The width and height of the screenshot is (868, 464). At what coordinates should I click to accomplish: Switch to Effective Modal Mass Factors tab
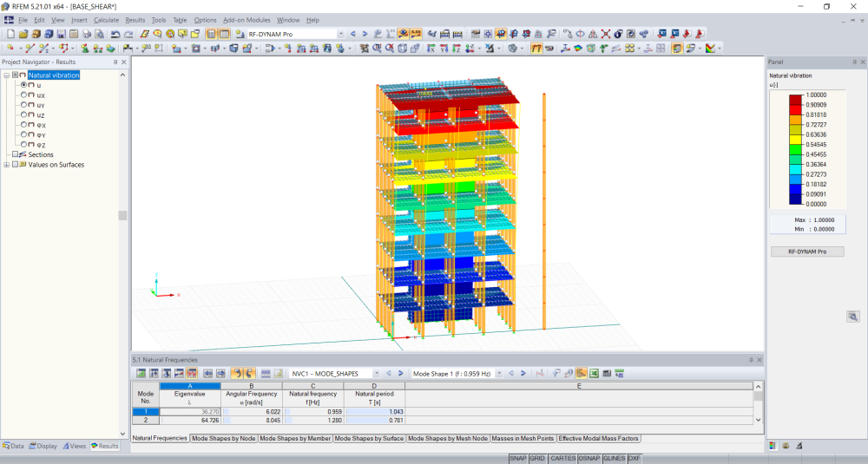(x=598, y=439)
